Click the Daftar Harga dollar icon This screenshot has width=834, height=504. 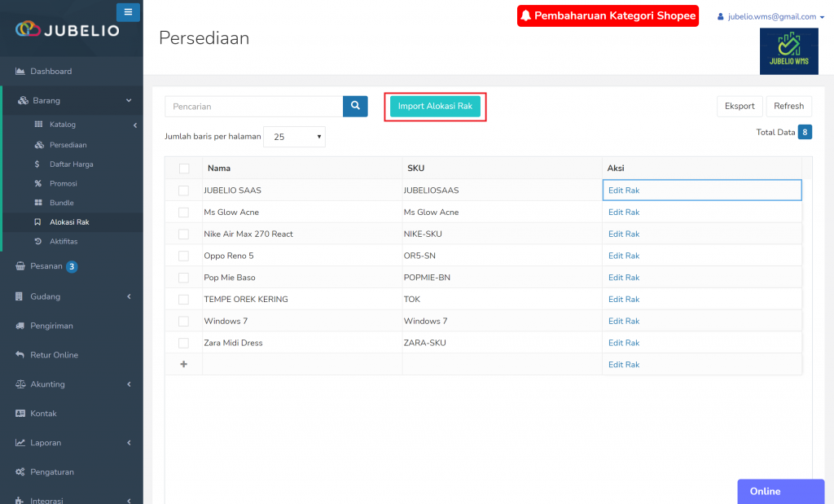37,164
